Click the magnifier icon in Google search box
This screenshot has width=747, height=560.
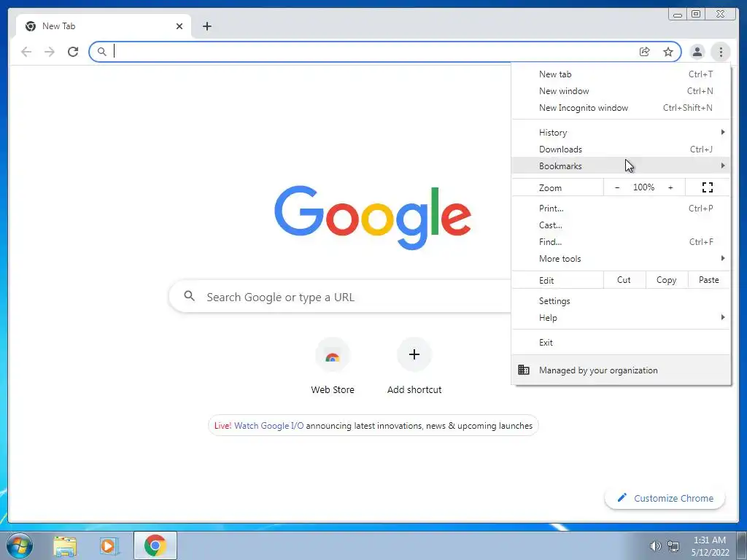click(189, 296)
